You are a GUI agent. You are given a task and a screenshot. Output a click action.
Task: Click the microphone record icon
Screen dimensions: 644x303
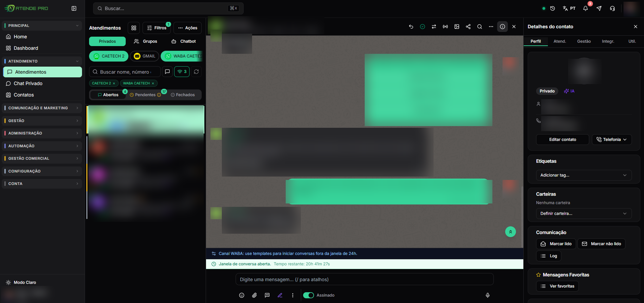(488, 295)
